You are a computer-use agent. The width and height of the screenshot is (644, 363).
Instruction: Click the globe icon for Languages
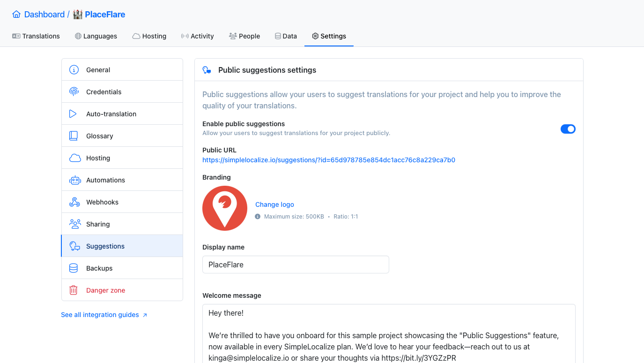click(78, 36)
